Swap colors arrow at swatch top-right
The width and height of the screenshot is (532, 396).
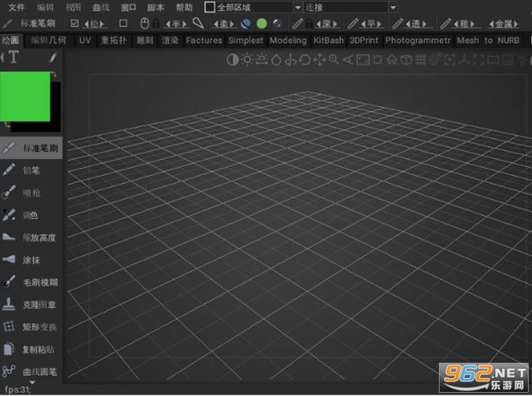click(x=54, y=74)
